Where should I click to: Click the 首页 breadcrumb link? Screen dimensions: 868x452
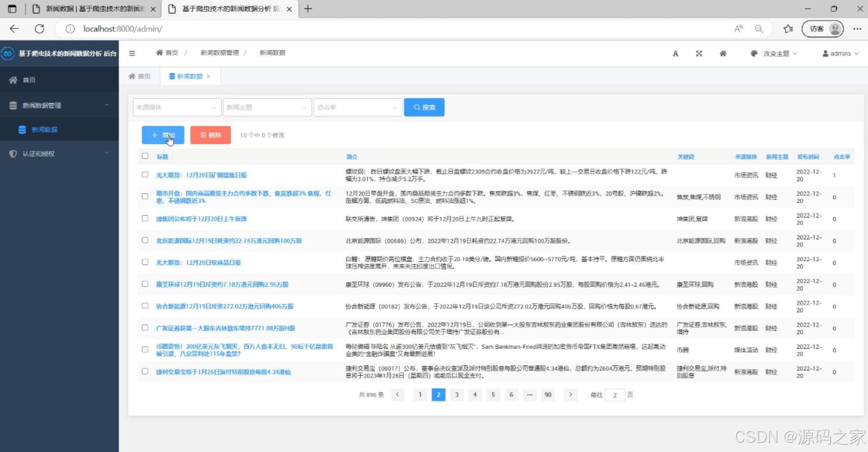tap(167, 52)
